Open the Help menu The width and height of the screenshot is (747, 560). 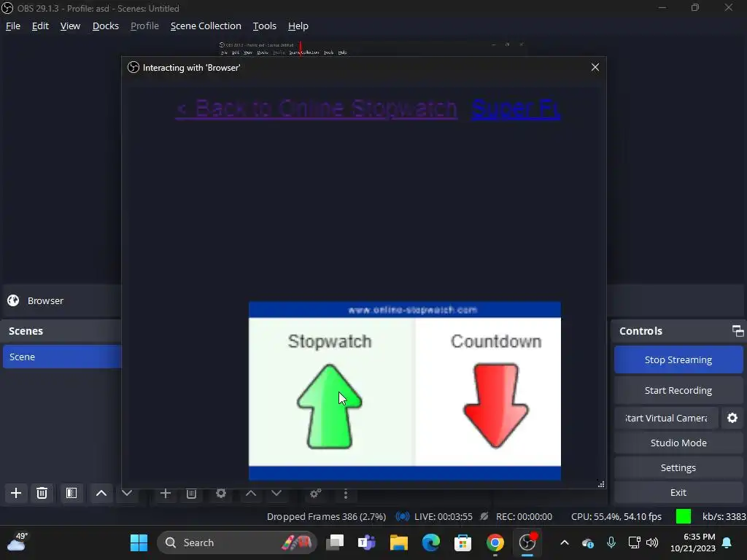(x=298, y=26)
